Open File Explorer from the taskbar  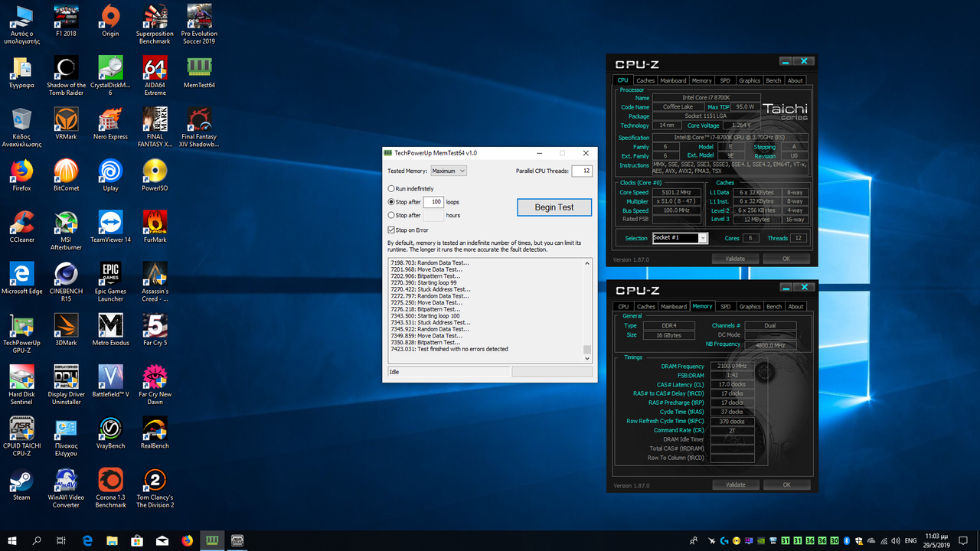click(113, 540)
